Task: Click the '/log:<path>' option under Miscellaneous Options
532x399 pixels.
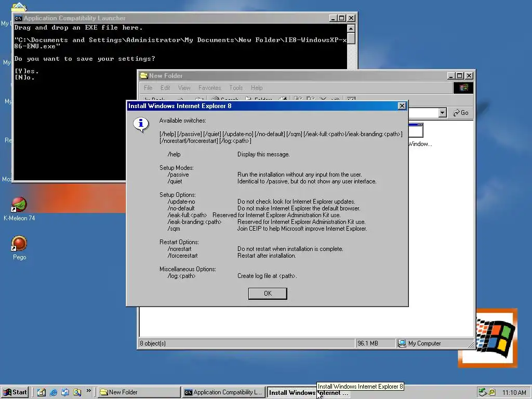Action: [x=181, y=276]
